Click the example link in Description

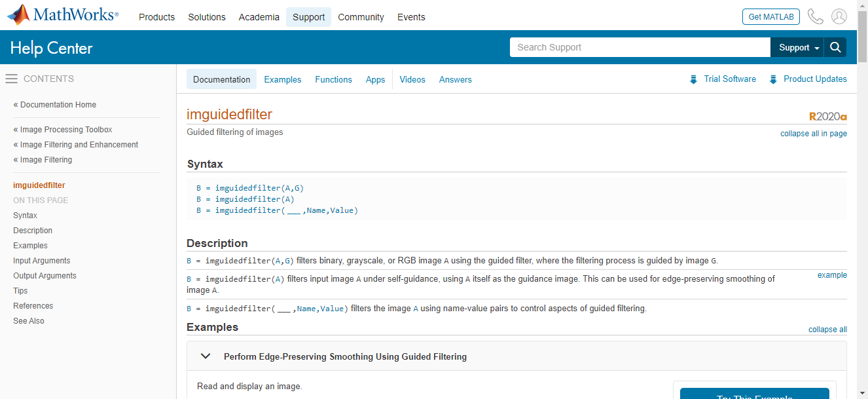(x=832, y=275)
